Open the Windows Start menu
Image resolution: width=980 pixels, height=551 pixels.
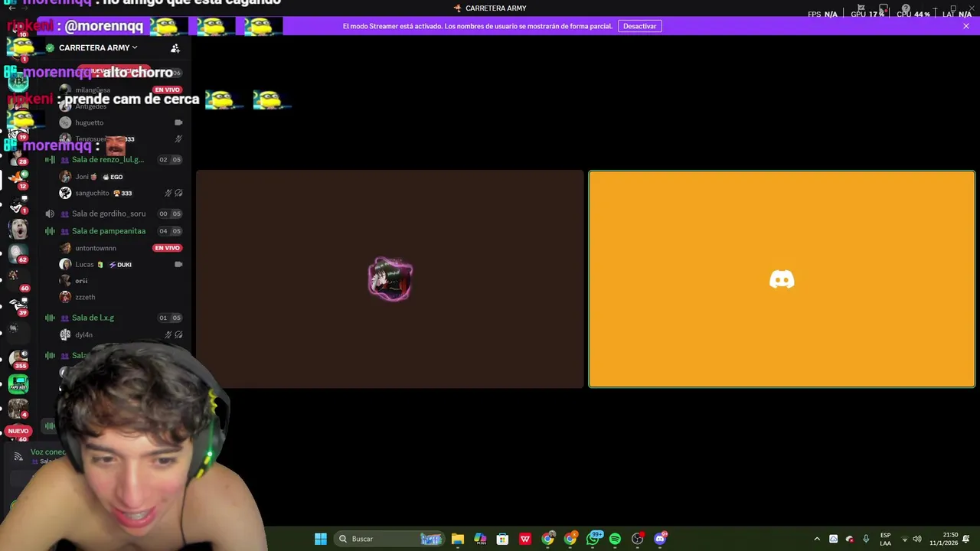coord(321,539)
